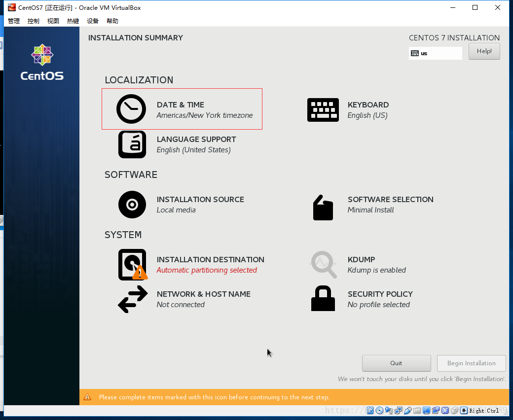Click the CentOS logo in sidebar

coord(42,63)
